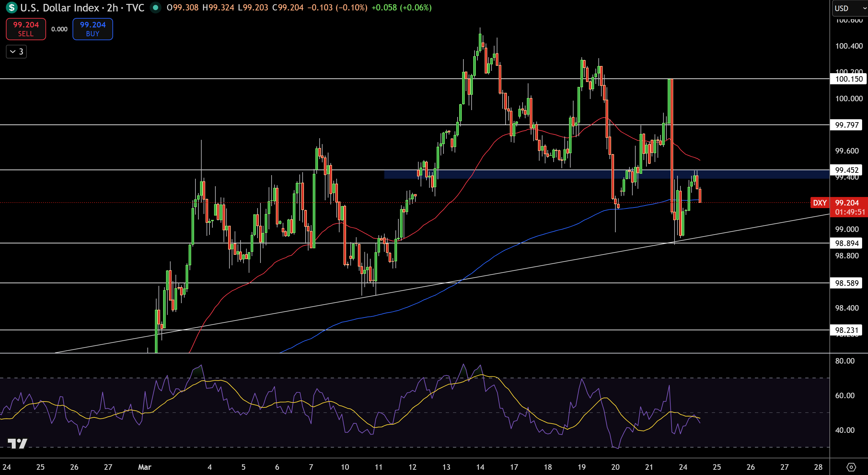Select the blue shaded rectangle zone
This screenshot has height=475, width=868.
[x=607, y=174]
